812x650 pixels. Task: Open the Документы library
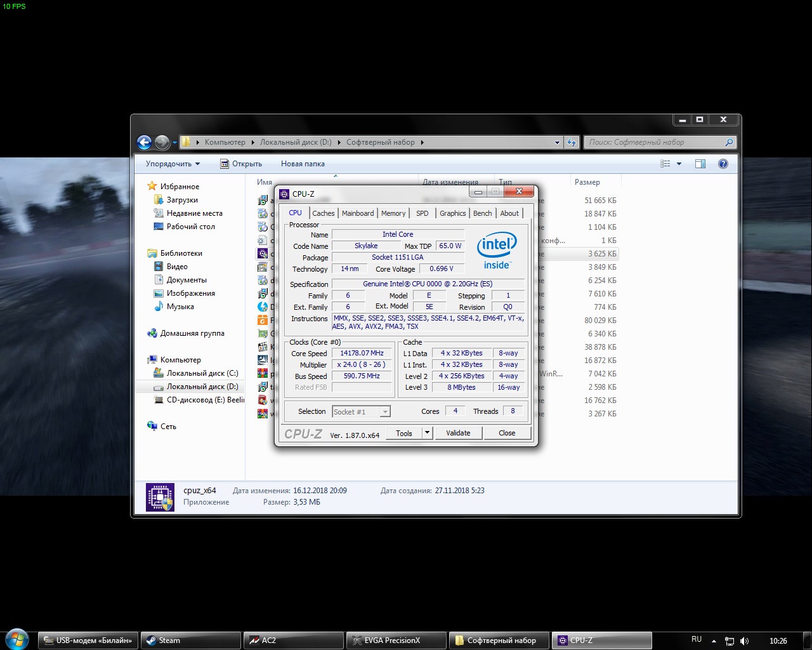point(187,280)
